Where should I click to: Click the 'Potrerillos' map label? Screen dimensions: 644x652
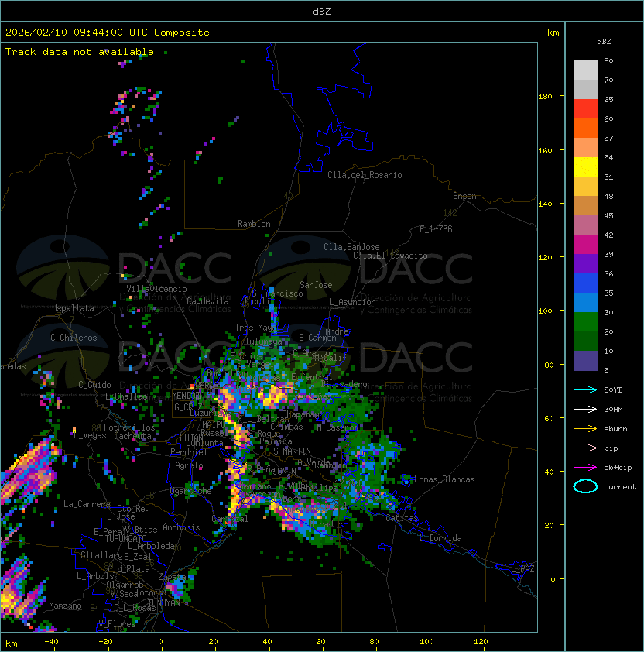[129, 427]
